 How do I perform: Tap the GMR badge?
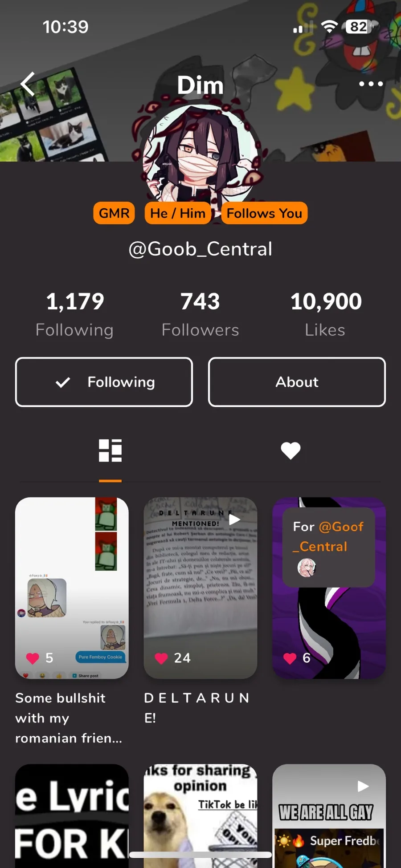[114, 213]
